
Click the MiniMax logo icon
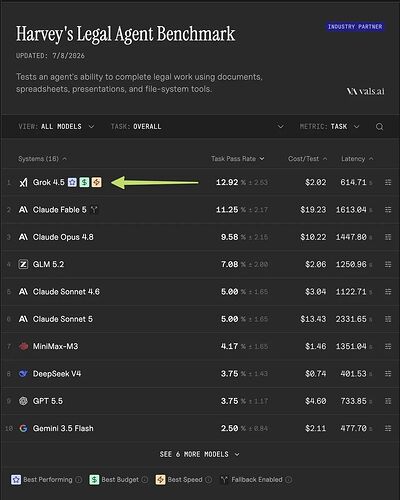coord(23,346)
